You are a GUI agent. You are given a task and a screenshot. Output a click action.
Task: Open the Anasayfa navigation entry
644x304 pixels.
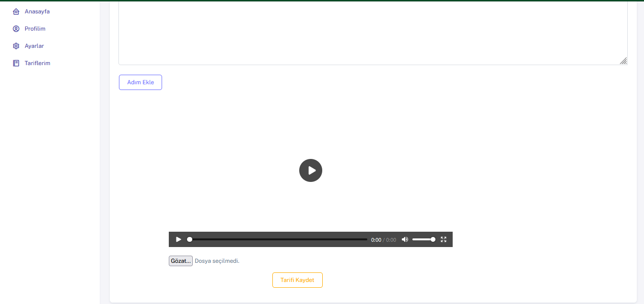(x=36, y=11)
